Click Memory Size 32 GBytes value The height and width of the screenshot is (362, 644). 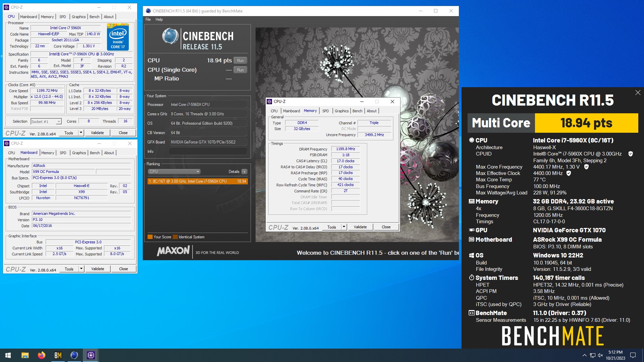[302, 129]
